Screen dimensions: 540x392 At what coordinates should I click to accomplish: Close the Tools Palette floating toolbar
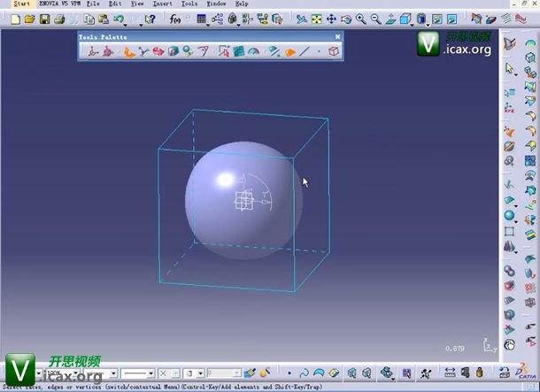click(337, 36)
